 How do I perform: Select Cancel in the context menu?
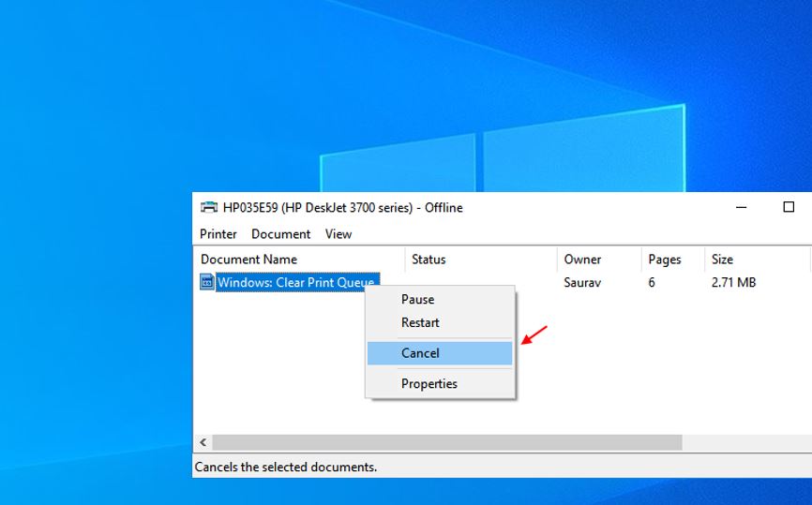(x=440, y=353)
